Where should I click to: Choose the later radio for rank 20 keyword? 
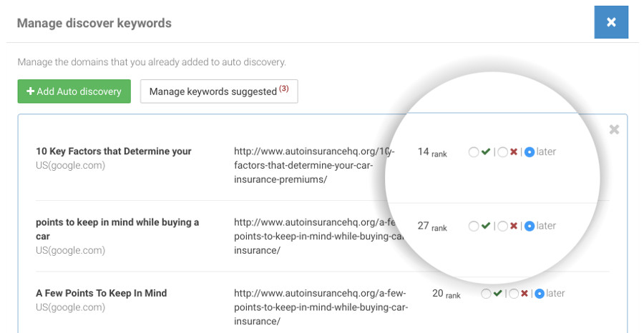(x=540, y=294)
